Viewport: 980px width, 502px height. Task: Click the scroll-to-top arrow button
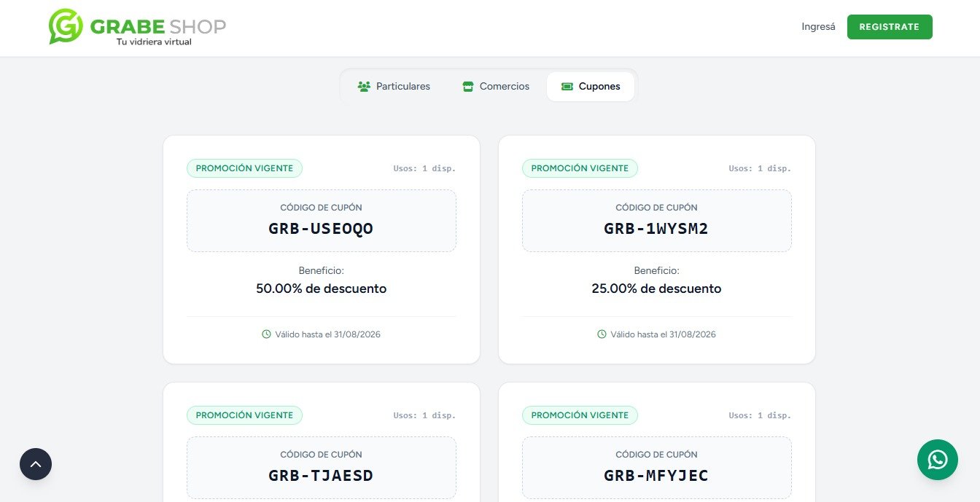coord(36,464)
